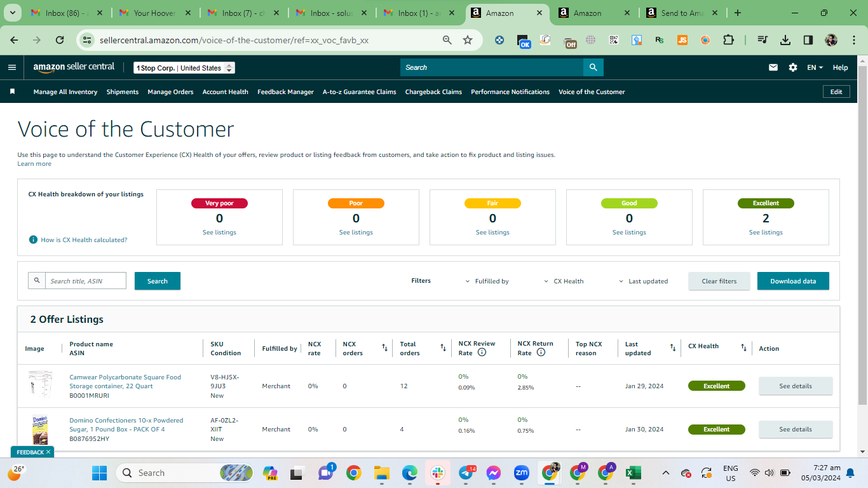Switch to the Your Hoover Gmail tab
The image size is (868, 488).
tap(155, 13)
